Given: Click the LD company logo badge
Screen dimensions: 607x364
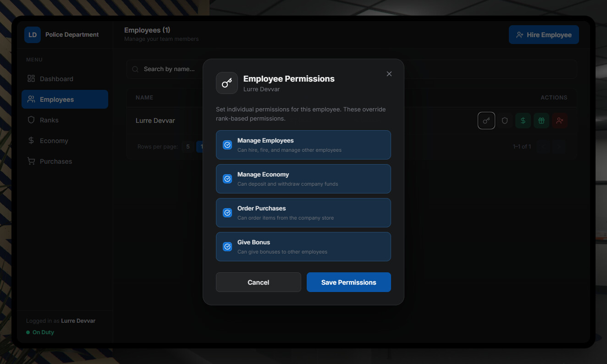Looking at the screenshot, I should tap(33, 35).
